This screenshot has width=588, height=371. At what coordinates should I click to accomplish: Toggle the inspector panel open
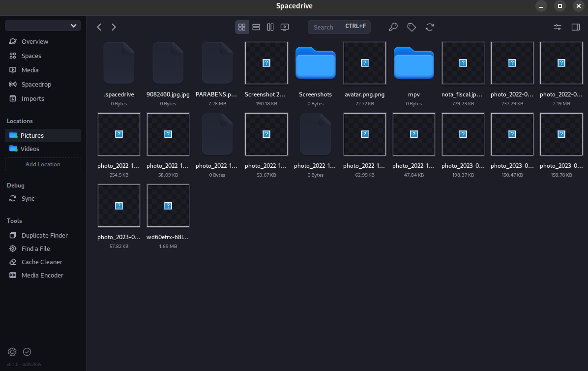point(575,27)
